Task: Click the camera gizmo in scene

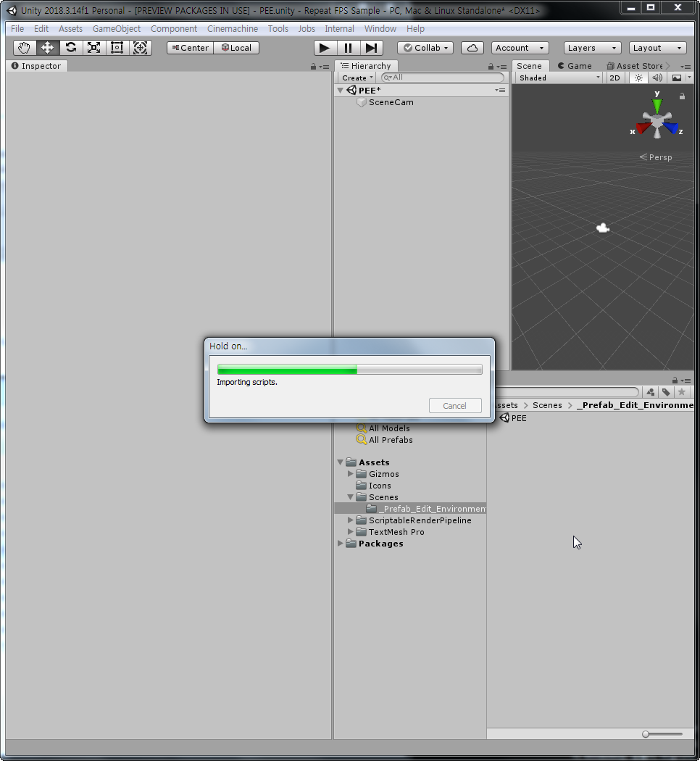Action: (603, 228)
